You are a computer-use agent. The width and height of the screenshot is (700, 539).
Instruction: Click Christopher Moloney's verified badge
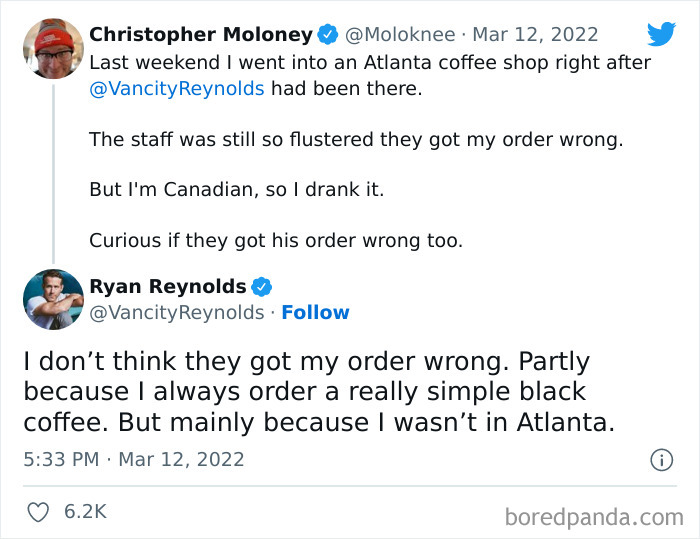[328, 35]
